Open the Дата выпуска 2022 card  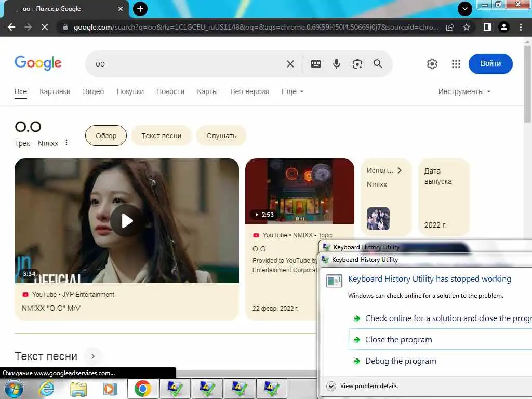point(444,197)
